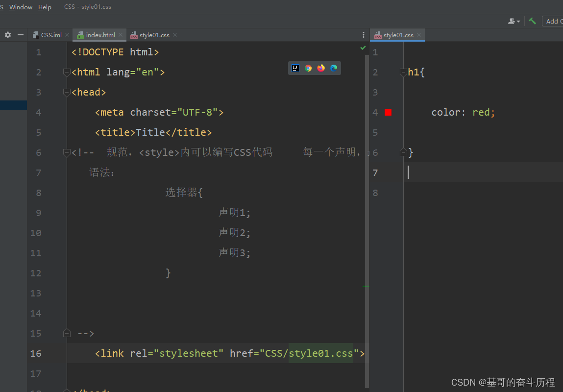Open the Window menu

point(21,7)
